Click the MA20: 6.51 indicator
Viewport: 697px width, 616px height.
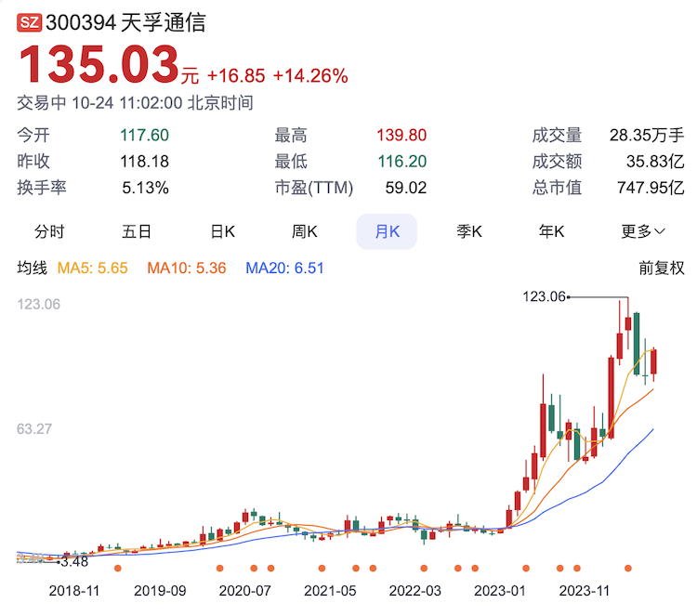[x=284, y=268]
